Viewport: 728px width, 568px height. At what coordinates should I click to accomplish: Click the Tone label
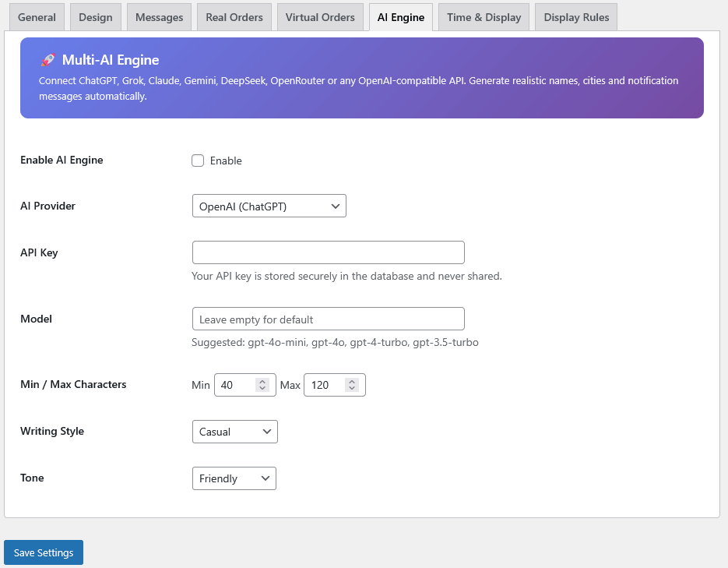tap(32, 478)
